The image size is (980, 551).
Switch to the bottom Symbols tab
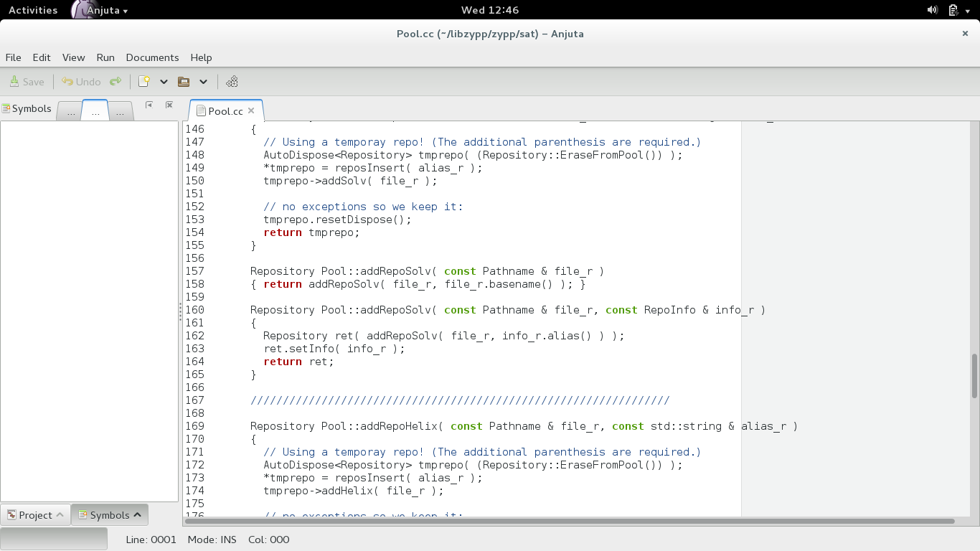point(110,515)
